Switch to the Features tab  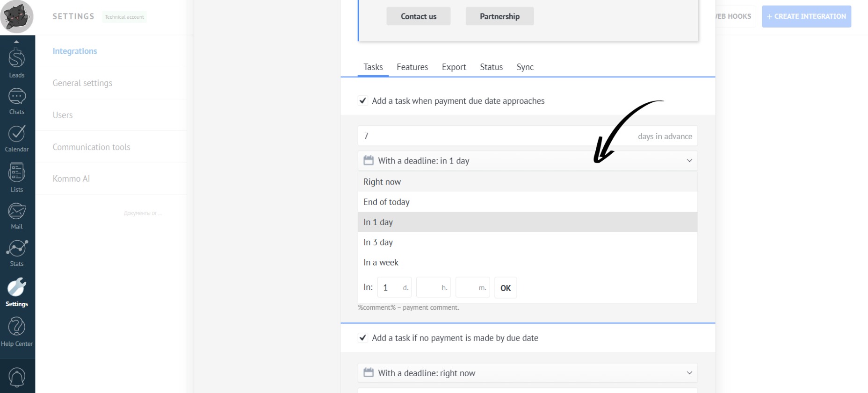pyautogui.click(x=412, y=67)
